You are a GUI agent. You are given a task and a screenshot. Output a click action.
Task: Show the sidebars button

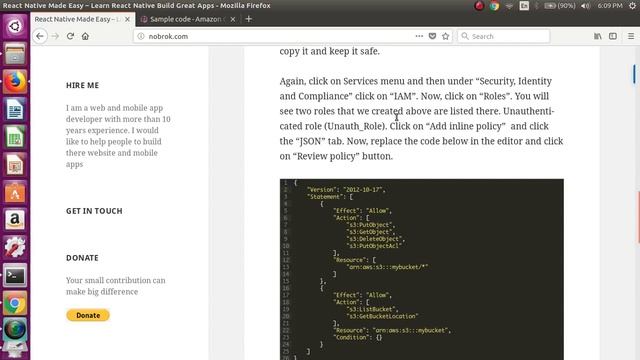613,36
